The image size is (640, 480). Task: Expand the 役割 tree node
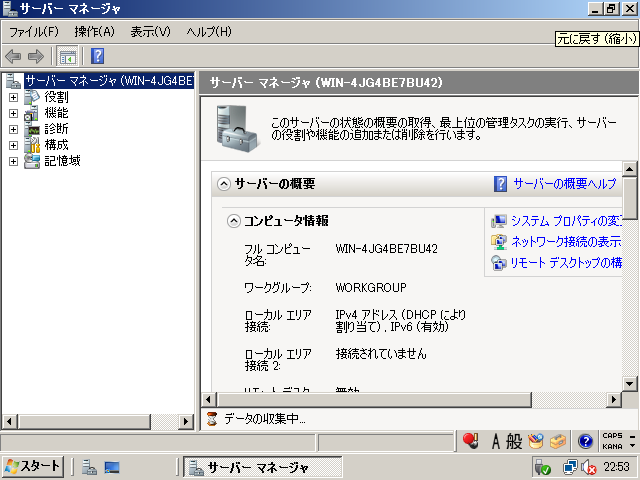pyautogui.click(x=13, y=97)
